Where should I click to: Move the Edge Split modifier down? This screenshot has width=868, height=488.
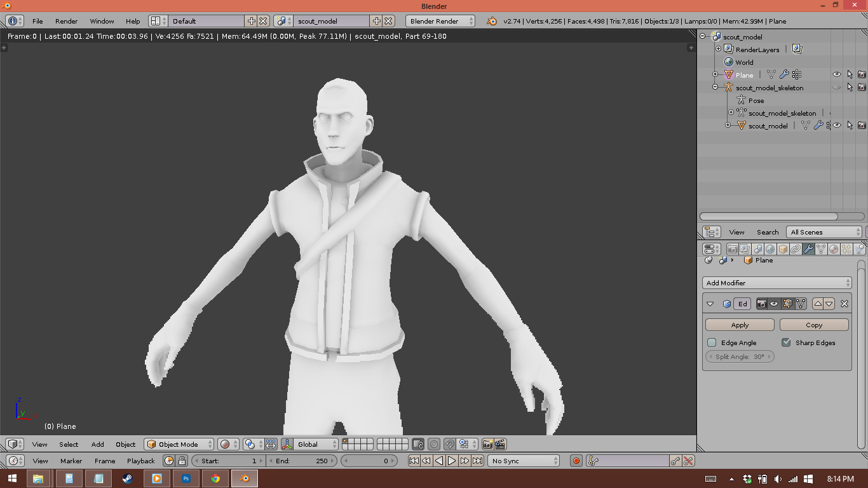click(x=830, y=304)
